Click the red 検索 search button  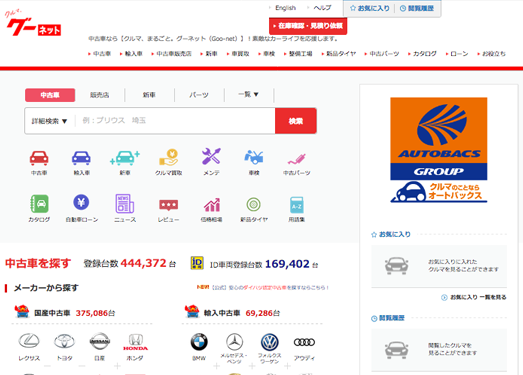point(296,121)
